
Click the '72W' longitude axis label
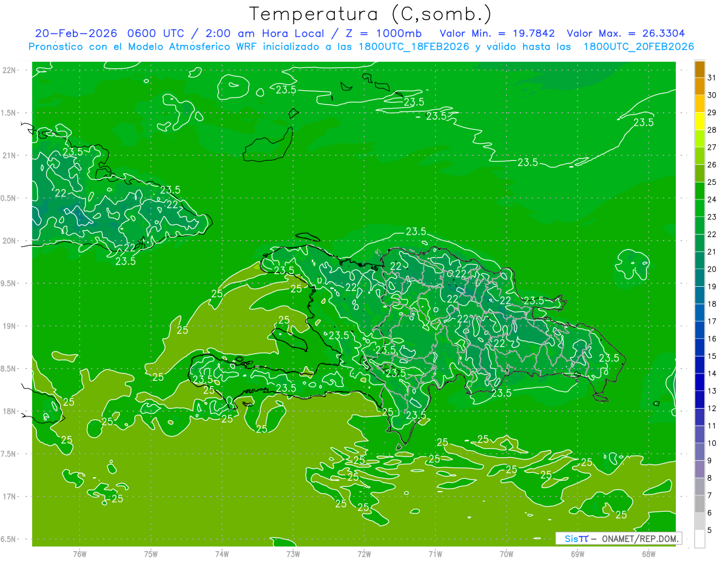[x=364, y=554]
